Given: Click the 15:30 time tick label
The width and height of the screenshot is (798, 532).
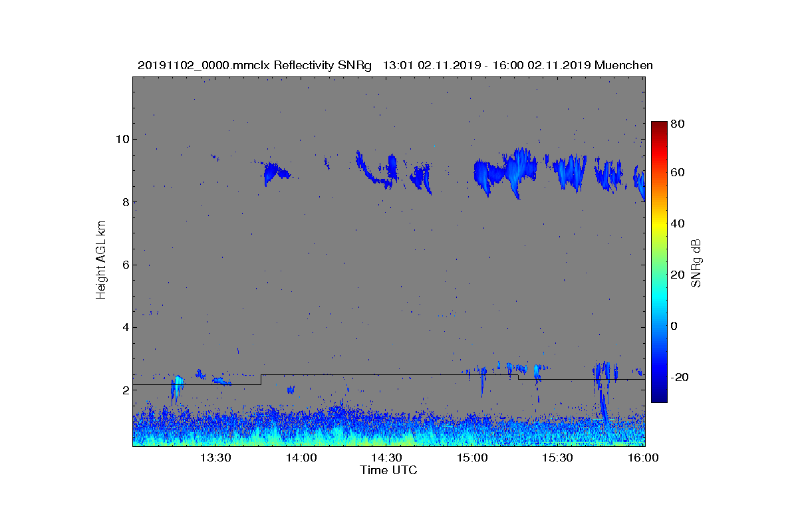Looking at the screenshot, I should tap(557, 458).
